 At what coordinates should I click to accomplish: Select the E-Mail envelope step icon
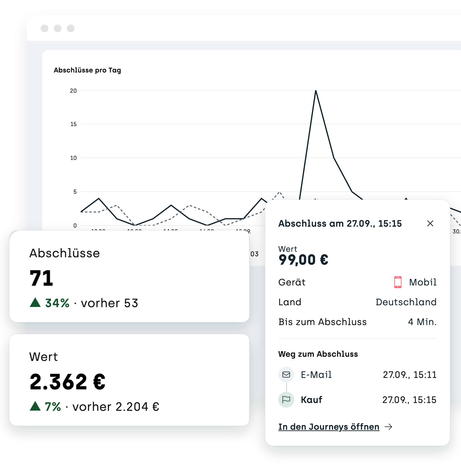tap(286, 374)
